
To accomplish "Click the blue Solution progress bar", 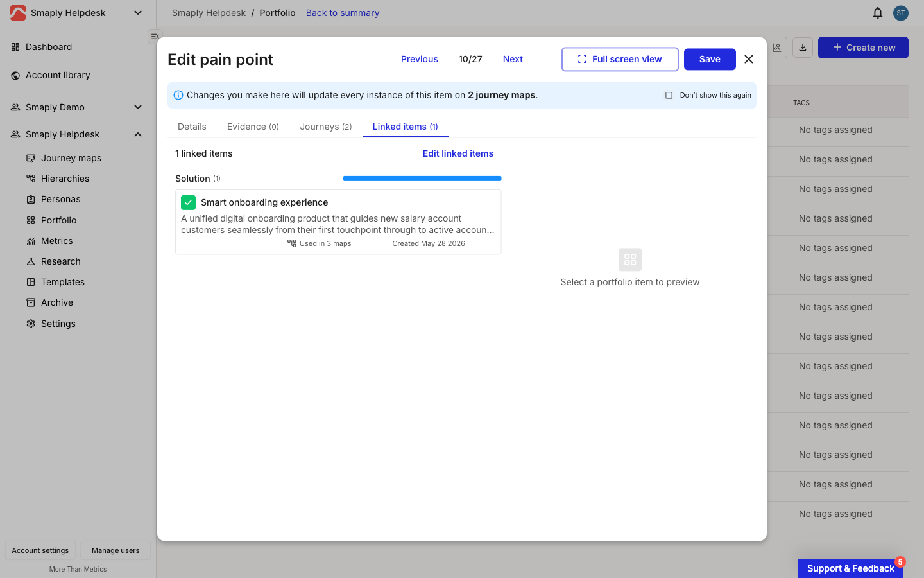I will tap(422, 179).
